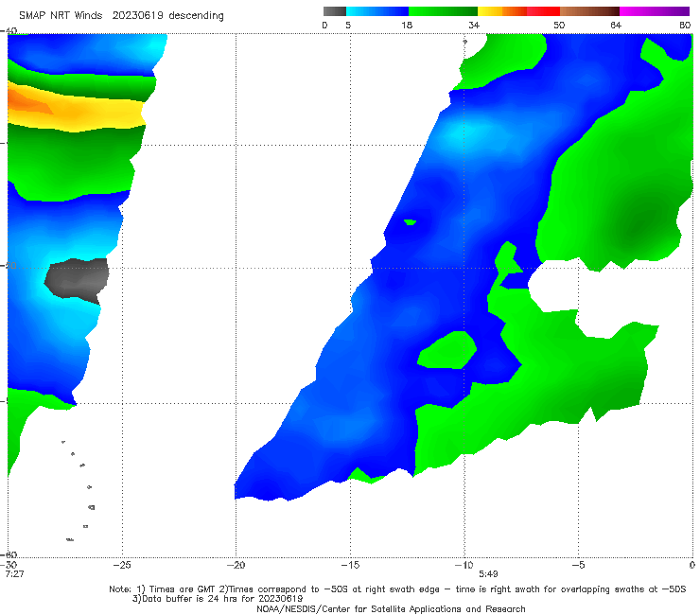Click the NOAA/NESDIS credit line

pyautogui.click(x=391, y=608)
